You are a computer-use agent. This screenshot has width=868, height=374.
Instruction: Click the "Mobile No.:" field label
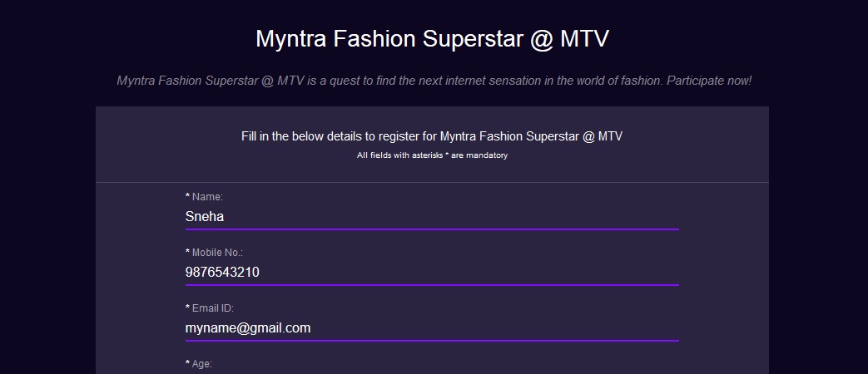tap(217, 253)
